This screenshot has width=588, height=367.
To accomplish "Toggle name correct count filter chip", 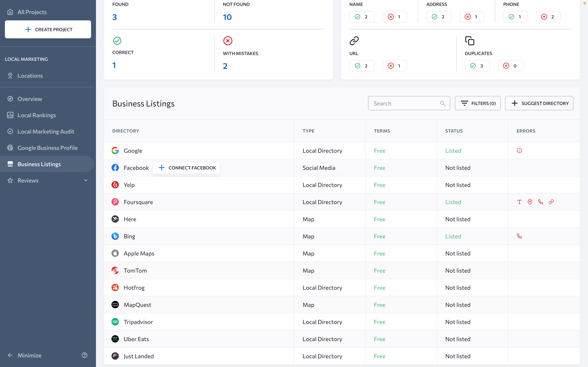I will [x=362, y=17].
